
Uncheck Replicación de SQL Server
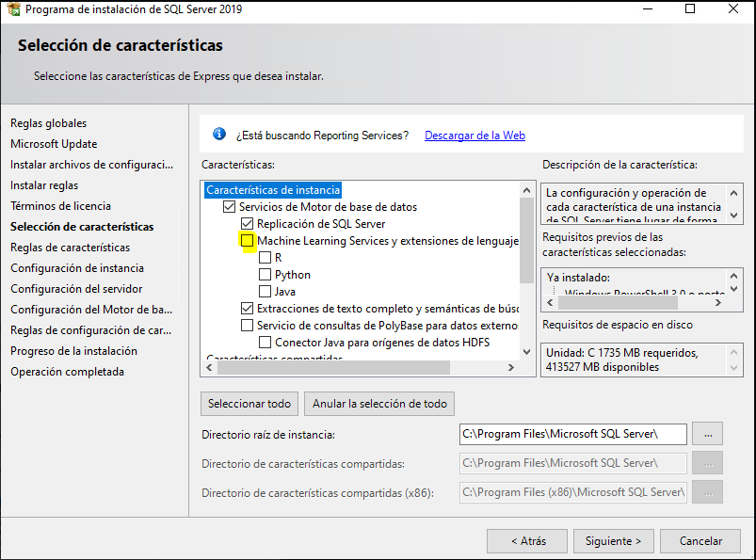coord(247,224)
